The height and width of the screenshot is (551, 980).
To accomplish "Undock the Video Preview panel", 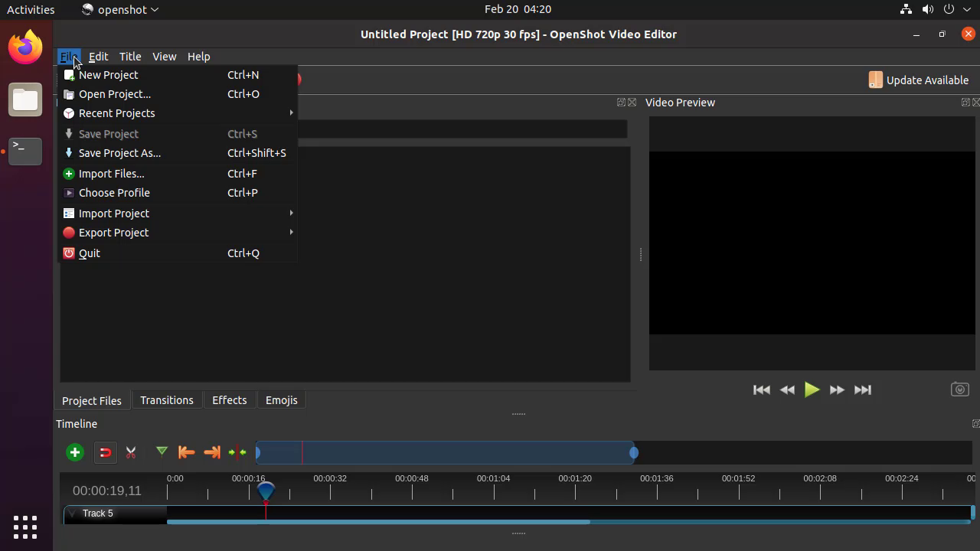I will (x=965, y=103).
